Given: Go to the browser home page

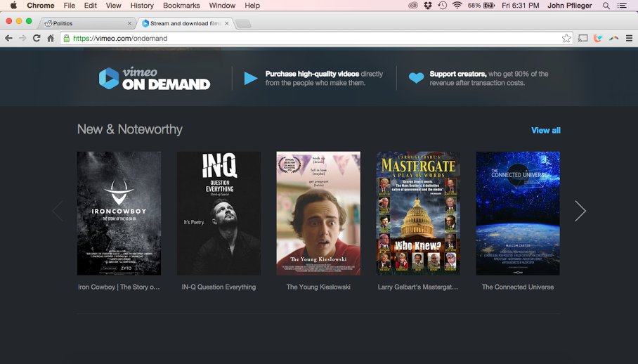Looking at the screenshot, I should tap(51, 38).
